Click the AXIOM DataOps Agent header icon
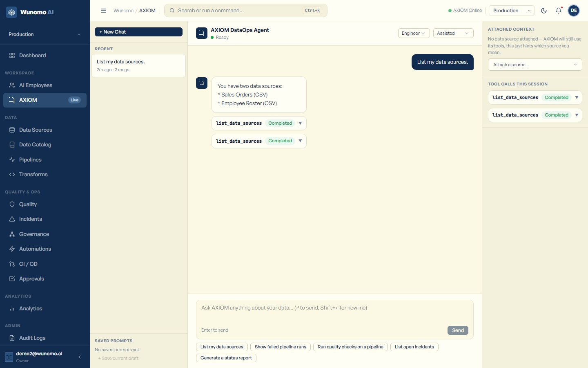588x368 pixels. (x=202, y=33)
